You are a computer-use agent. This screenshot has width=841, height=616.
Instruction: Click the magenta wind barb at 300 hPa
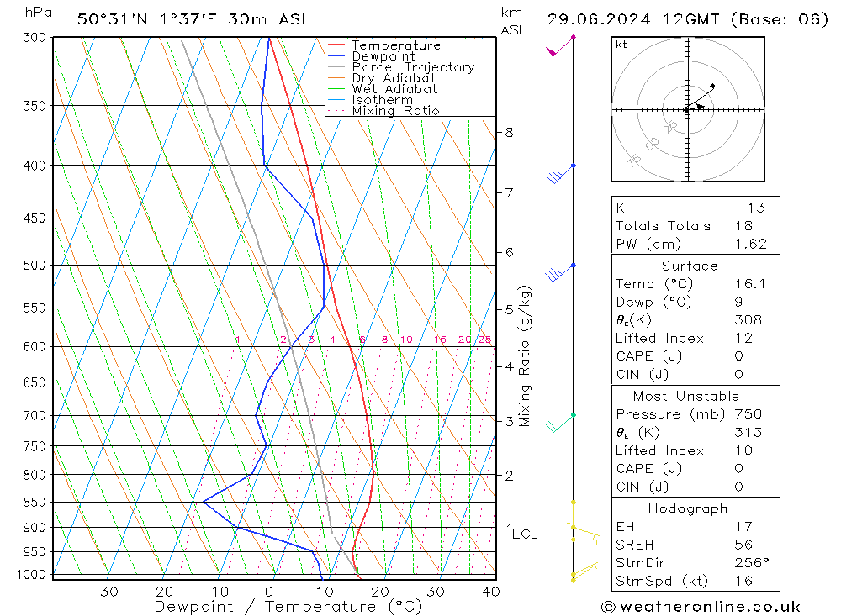click(x=560, y=46)
